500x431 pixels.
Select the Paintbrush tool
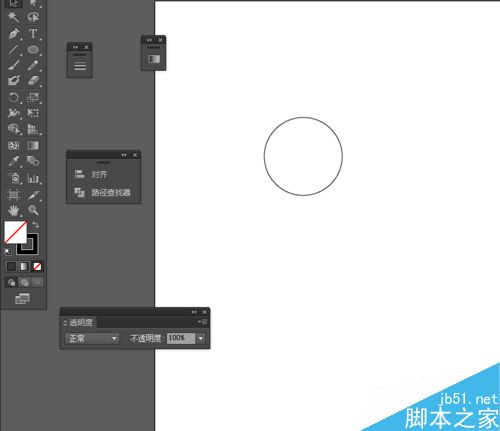click(x=13, y=65)
